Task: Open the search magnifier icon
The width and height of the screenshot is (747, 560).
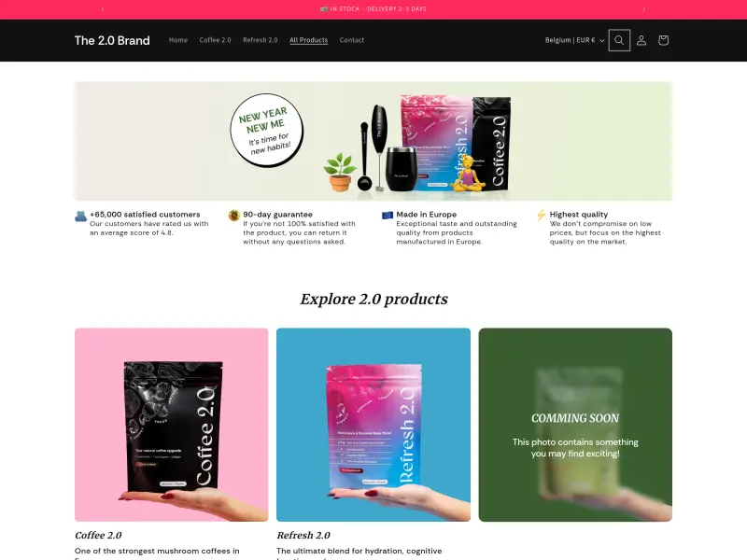Action: [x=619, y=40]
